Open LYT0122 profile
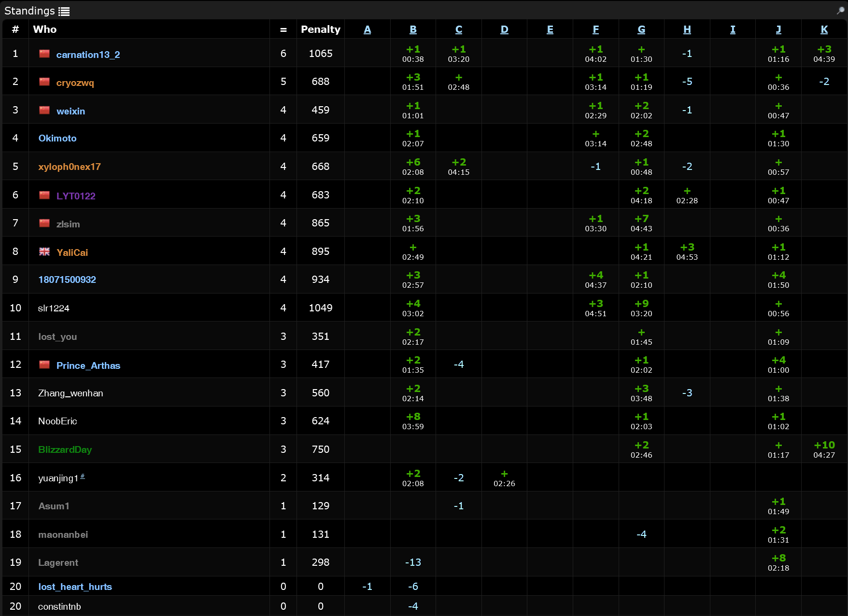The image size is (848, 616). coord(76,196)
